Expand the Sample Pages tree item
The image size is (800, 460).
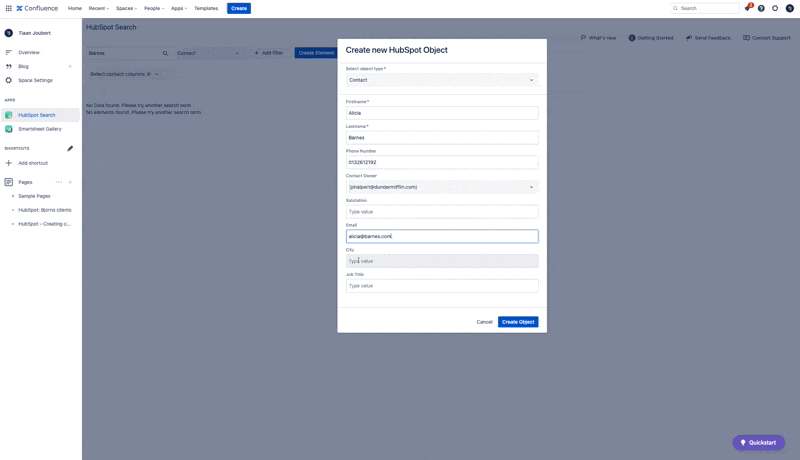click(x=13, y=196)
